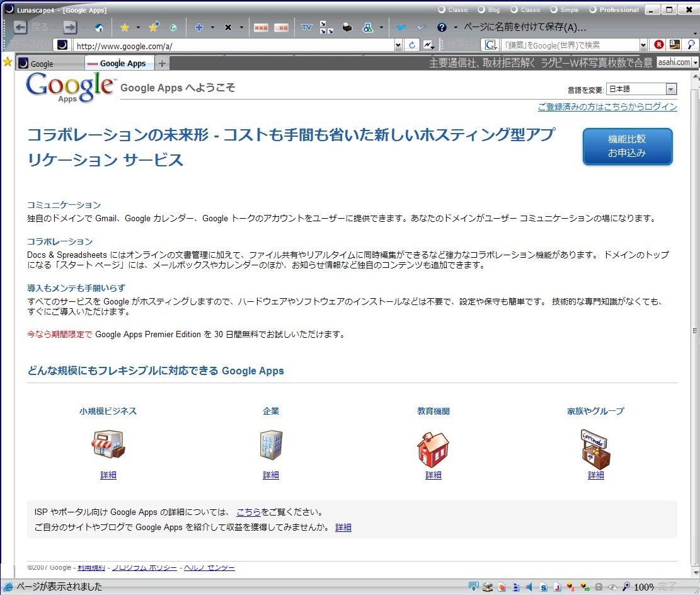The width and height of the screenshot is (700, 595).
Task: Click the four-arrows fullscreen icon
Action: [327, 28]
